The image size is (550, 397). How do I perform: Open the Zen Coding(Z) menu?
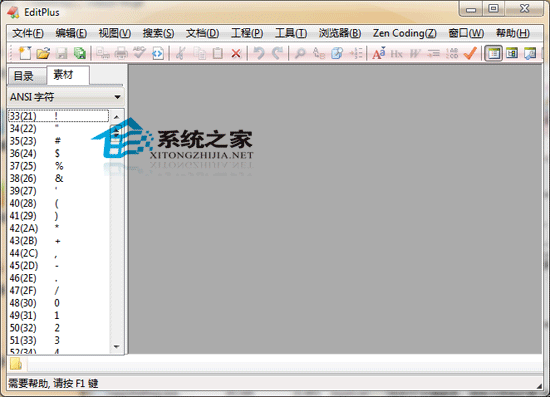(x=404, y=33)
